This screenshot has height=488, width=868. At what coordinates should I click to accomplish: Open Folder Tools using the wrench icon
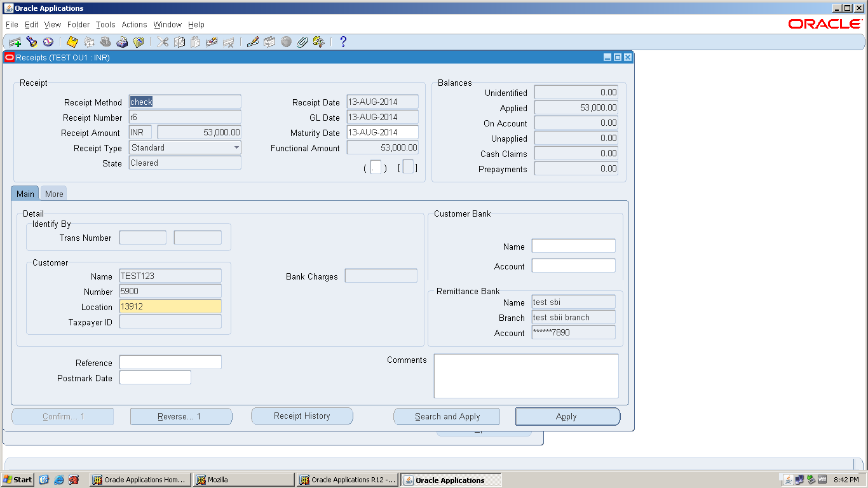[318, 42]
